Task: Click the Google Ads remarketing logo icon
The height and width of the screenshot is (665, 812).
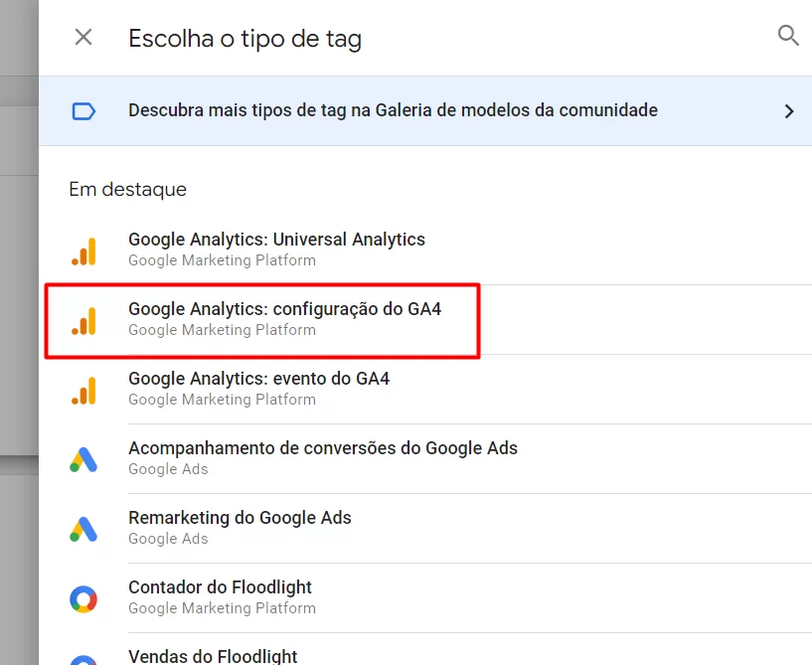Action: 83,529
